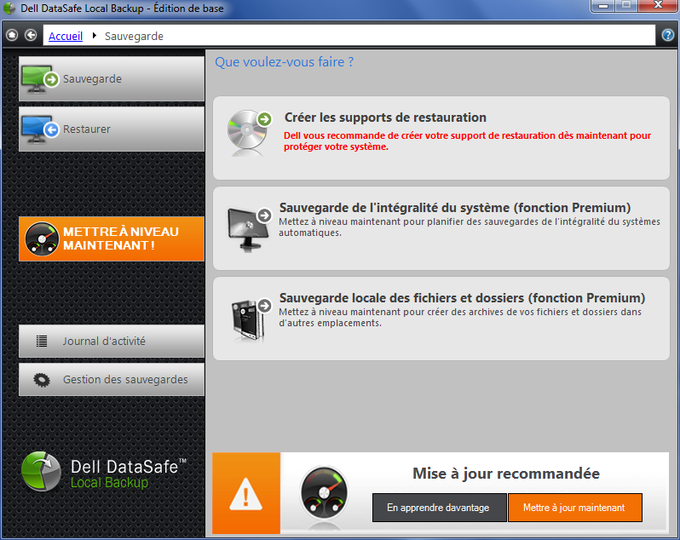Click the gear icon for Gestion des sauvegardes
Viewport: 680px width, 540px height.
point(42,380)
